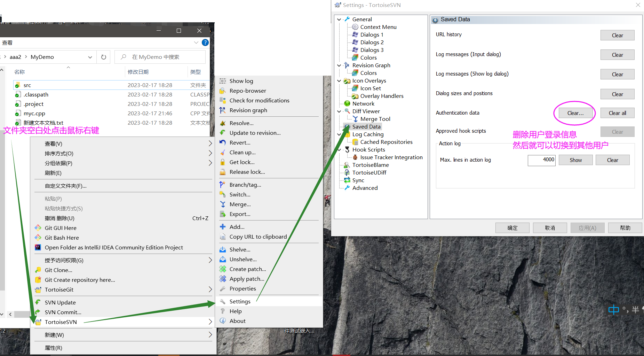Click the 查看 ribbon tab in Explorer
This screenshot has width=644, height=356.
(7, 42)
